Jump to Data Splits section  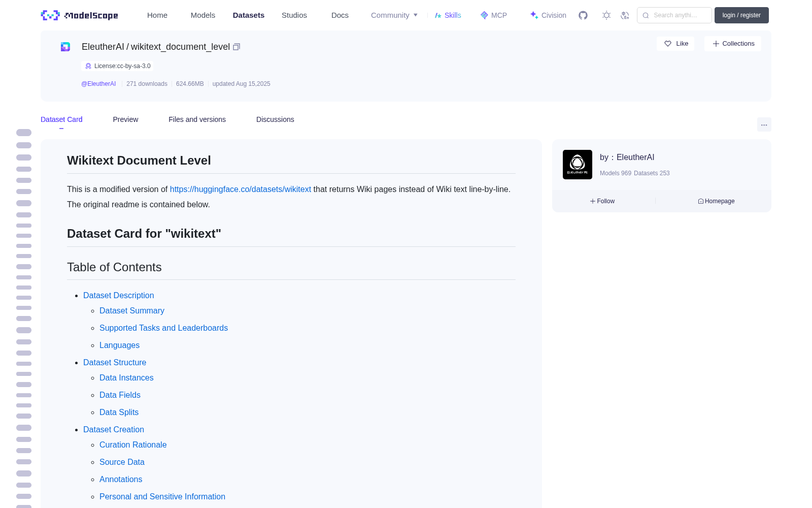(119, 412)
